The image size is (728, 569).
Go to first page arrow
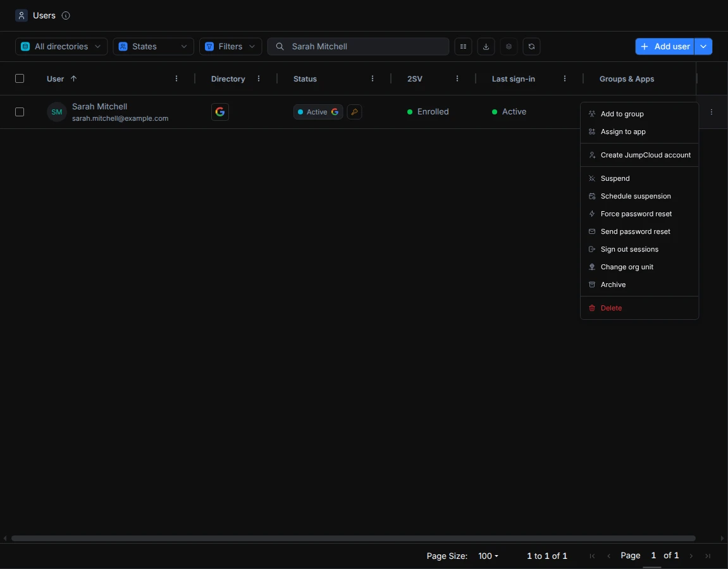(592, 556)
